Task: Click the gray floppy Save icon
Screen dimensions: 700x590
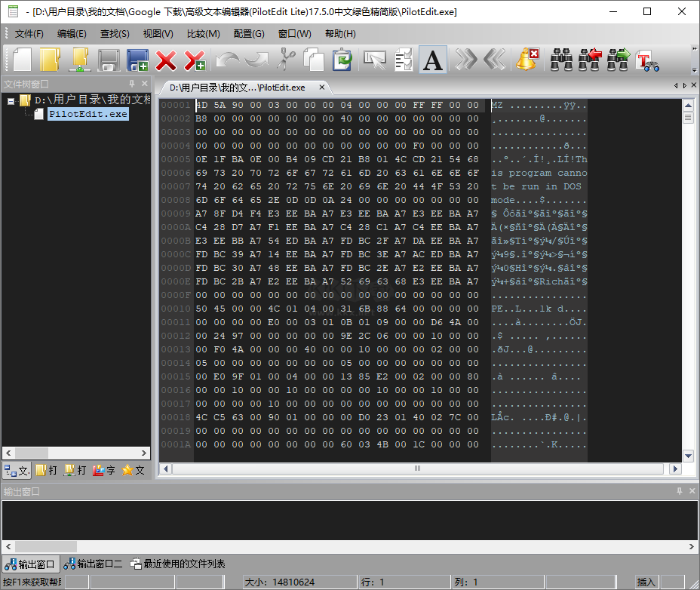Action: tap(109, 60)
